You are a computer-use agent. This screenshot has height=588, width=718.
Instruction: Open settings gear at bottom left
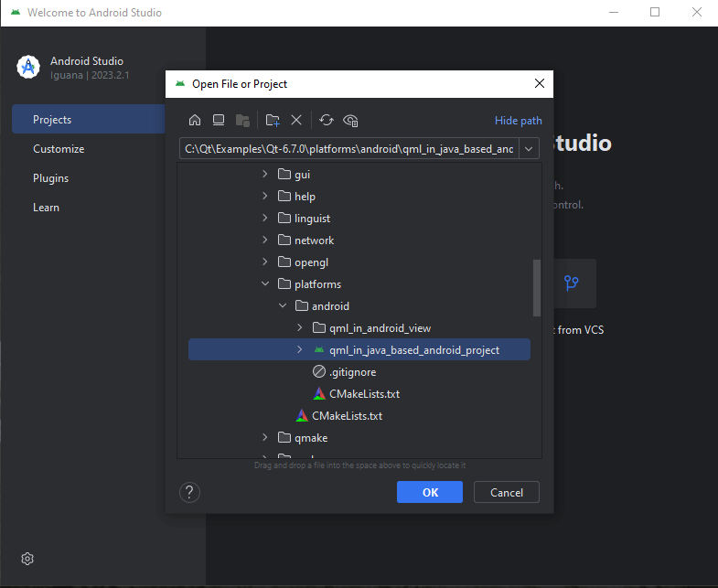[x=28, y=559]
